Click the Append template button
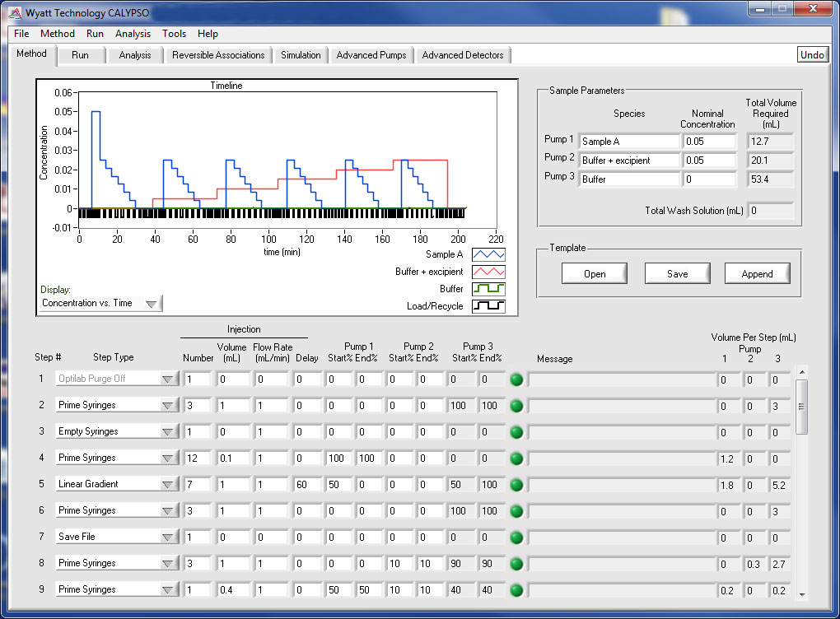The height and width of the screenshot is (619, 840). point(757,274)
